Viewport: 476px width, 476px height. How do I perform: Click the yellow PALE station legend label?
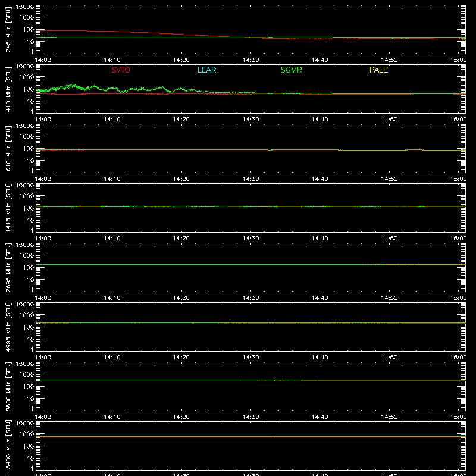(x=378, y=70)
